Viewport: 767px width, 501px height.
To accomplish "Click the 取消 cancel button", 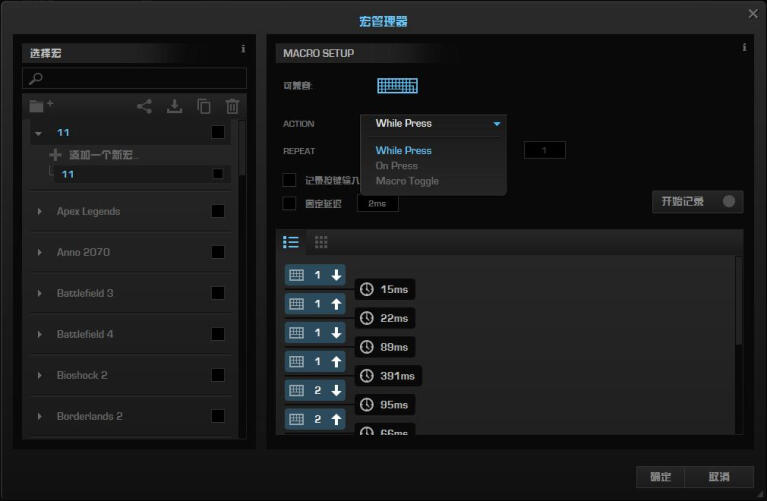I will (x=717, y=476).
